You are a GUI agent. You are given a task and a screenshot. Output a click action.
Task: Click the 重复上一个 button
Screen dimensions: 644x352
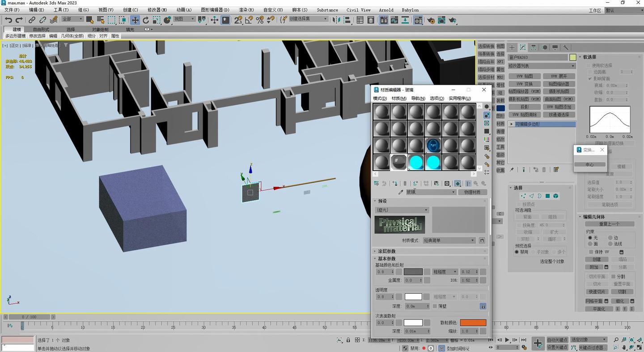tap(609, 224)
